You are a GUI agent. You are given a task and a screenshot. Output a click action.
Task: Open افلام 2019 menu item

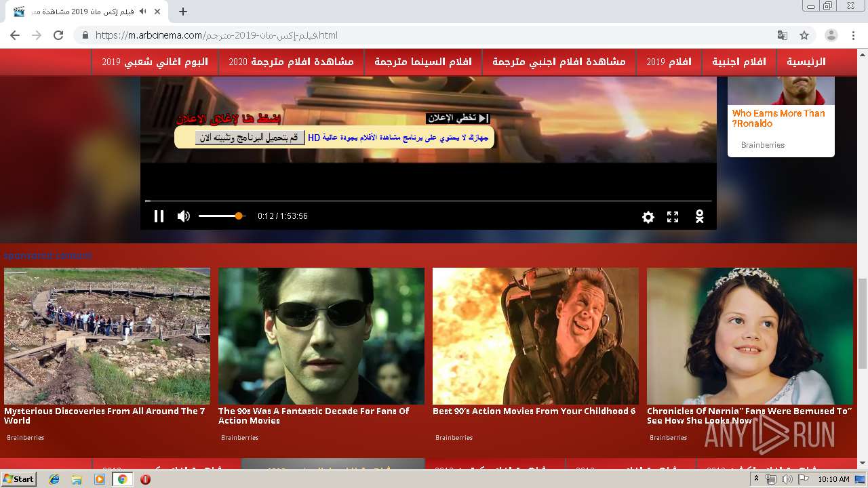[x=669, y=62]
